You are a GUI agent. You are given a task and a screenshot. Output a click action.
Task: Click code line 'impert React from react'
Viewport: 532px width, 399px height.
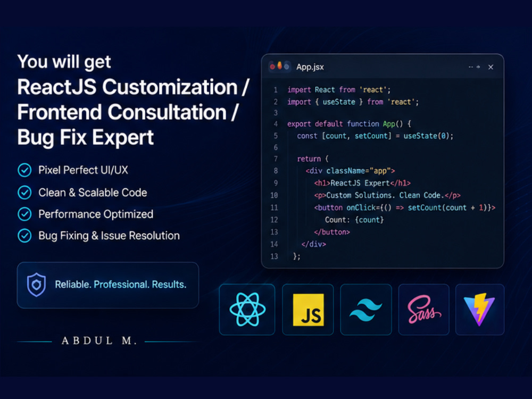[339, 90]
